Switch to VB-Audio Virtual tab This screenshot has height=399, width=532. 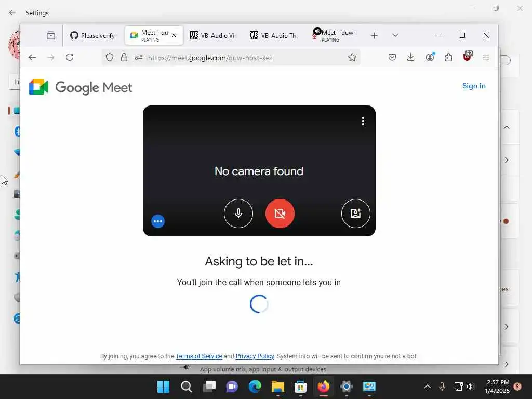click(214, 36)
